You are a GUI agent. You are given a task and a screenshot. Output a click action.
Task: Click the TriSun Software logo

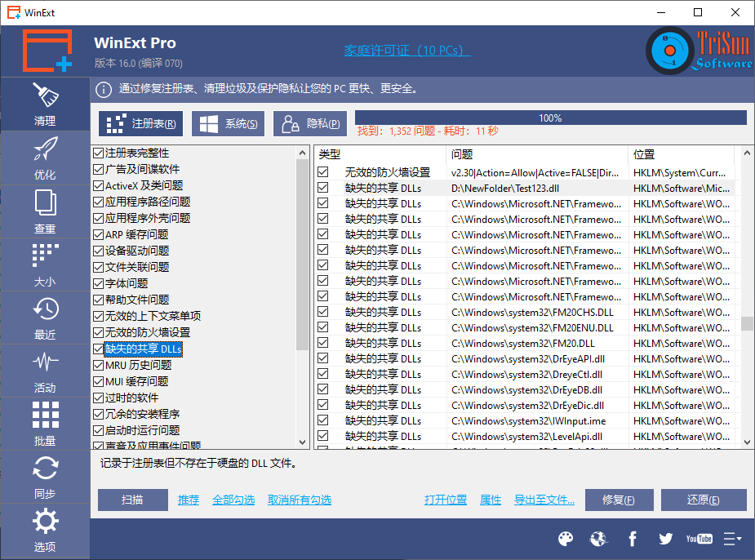coord(699,51)
